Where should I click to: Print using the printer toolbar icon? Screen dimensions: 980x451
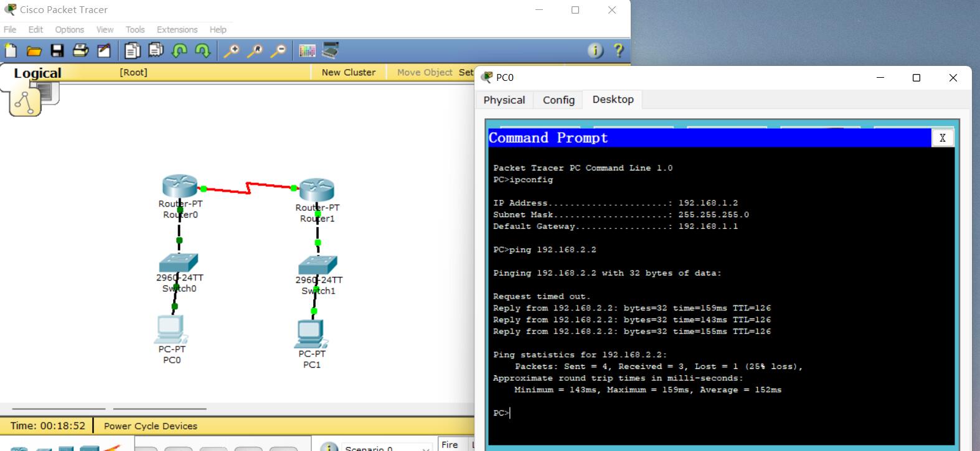point(80,51)
